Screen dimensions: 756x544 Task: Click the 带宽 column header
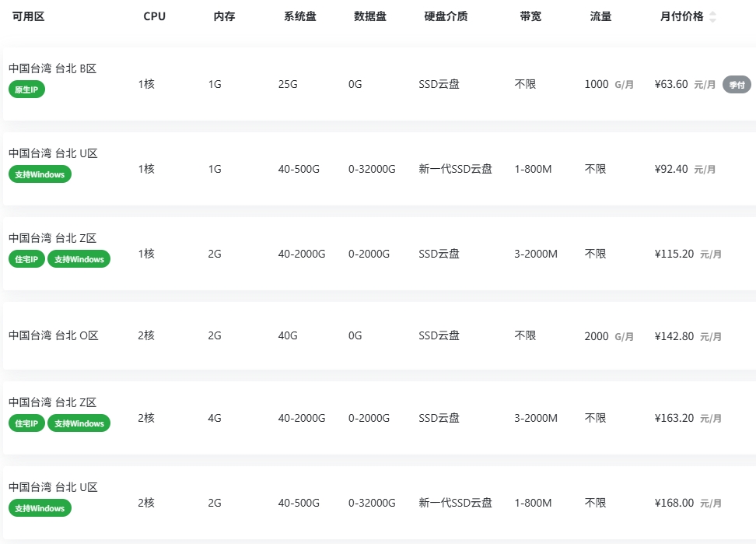(x=530, y=16)
